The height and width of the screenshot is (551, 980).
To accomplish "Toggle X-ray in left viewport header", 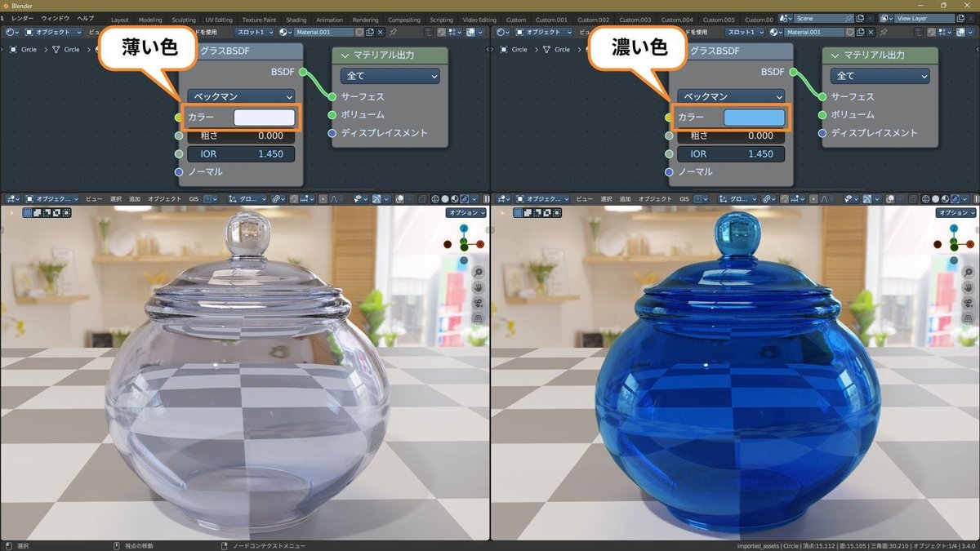I will pos(422,198).
